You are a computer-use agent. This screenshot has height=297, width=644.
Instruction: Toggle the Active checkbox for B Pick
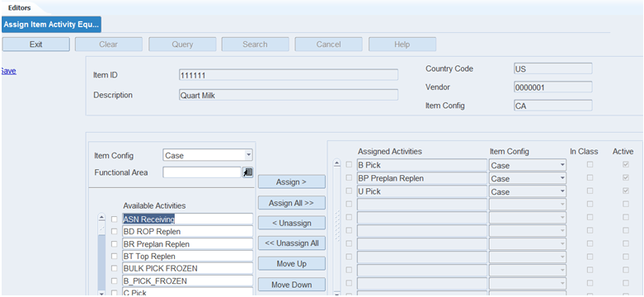pos(626,165)
